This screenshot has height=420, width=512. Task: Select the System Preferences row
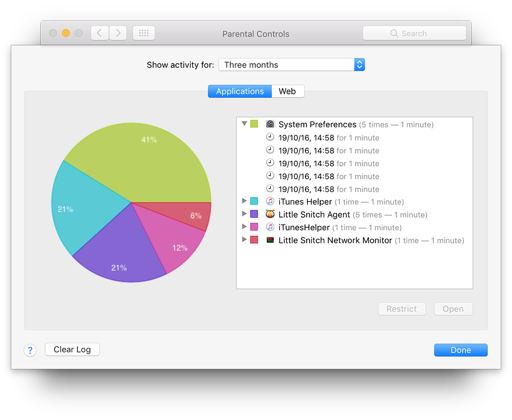[354, 124]
